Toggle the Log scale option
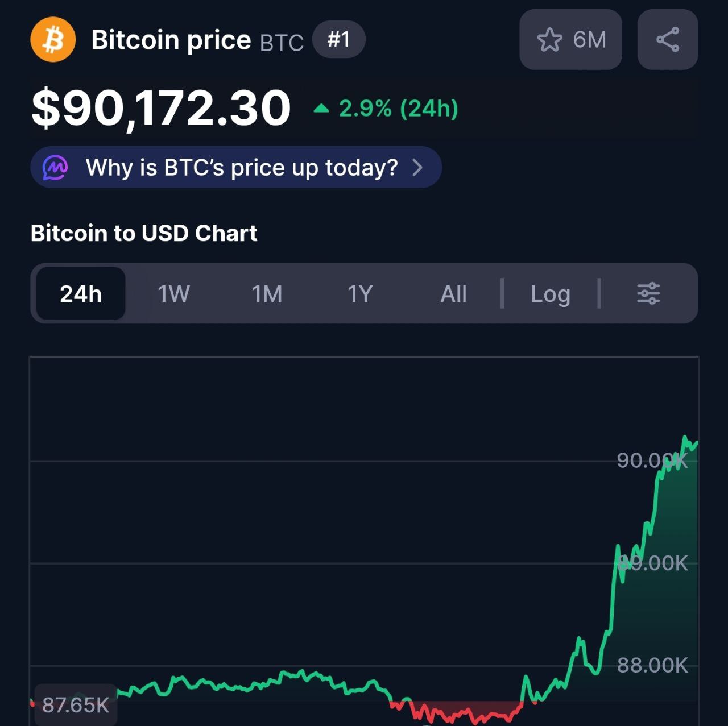This screenshot has height=726, width=728. click(x=550, y=294)
